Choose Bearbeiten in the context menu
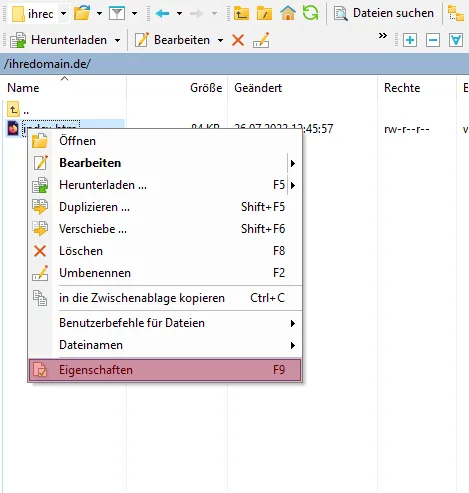This screenshot has width=469, height=493. [x=165, y=163]
